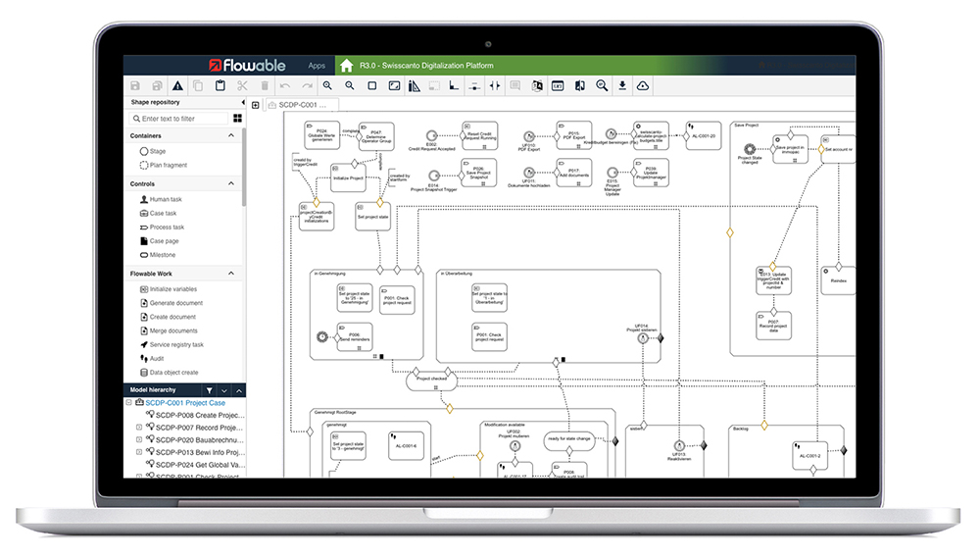This screenshot has height=558, width=980.
Task: Select SCDP-C001 Project Case in hierarchy
Action: coord(185,403)
